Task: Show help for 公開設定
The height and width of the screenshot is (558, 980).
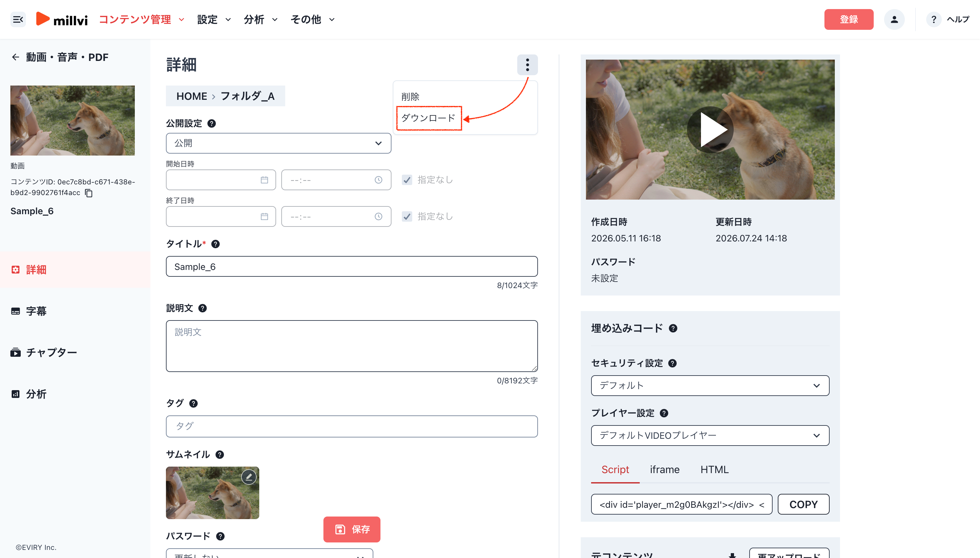Action: tap(212, 123)
